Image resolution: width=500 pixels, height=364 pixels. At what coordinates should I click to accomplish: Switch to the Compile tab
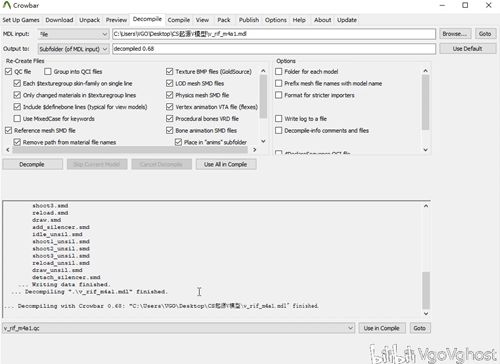(179, 20)
